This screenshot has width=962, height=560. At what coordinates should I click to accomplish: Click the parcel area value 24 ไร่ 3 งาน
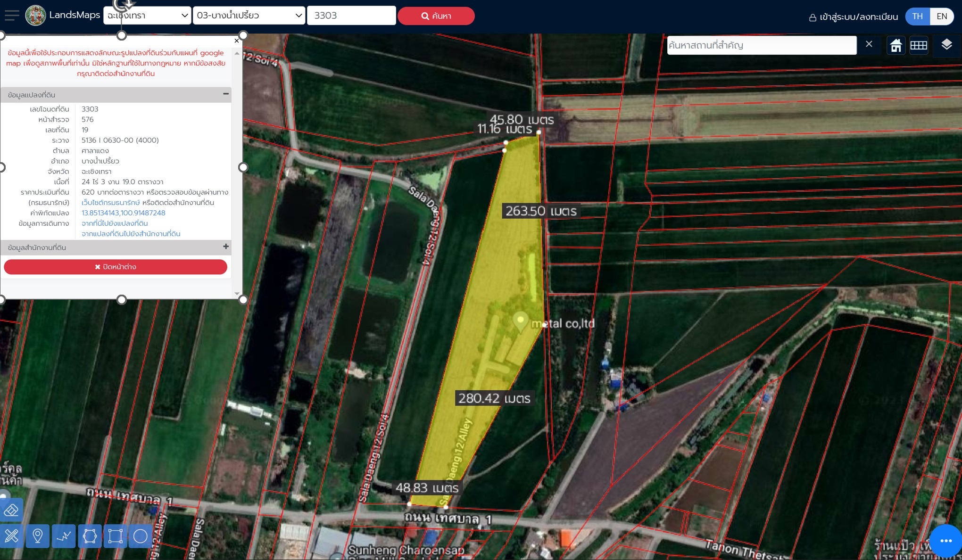123,182
